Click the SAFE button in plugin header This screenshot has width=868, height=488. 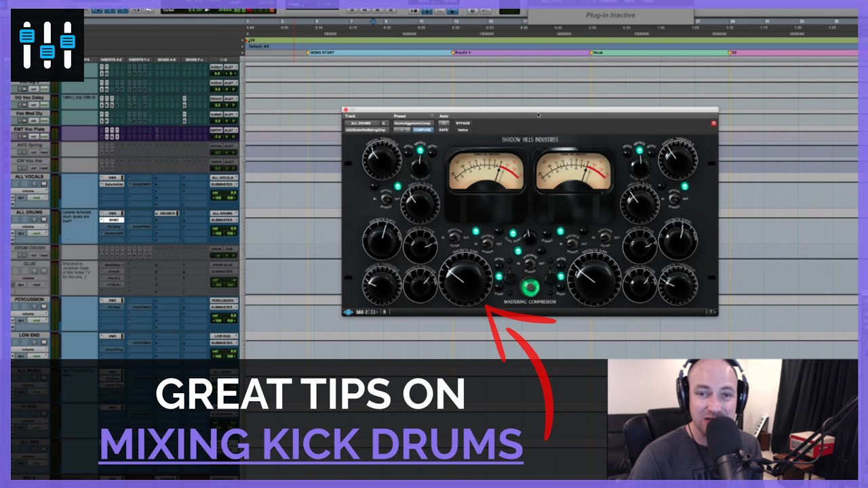443,129
